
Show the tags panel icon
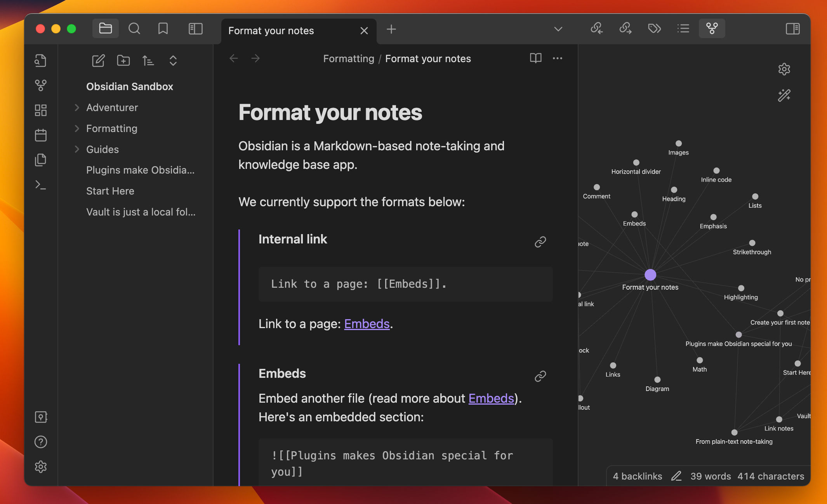click(654, 28)
